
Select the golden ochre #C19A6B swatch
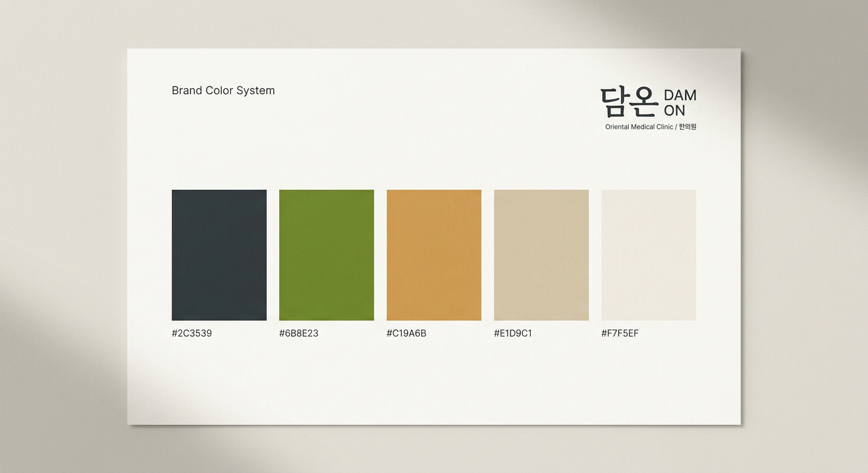tap(434, 255)
